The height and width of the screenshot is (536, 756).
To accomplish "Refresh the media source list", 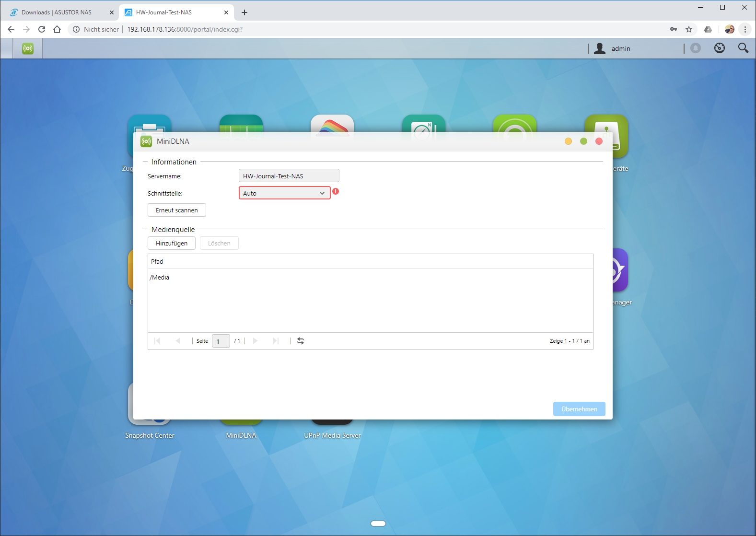I will tap(301, 341).
